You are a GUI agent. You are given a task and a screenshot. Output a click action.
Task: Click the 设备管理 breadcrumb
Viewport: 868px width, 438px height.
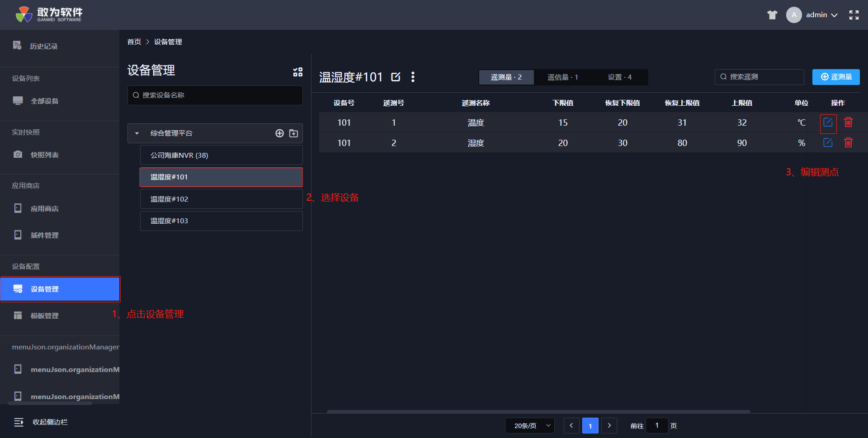point(168,42)
